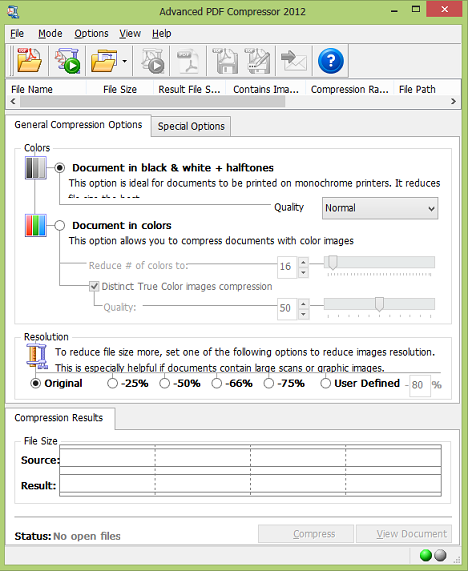Select the General Compression Options tab
Viewport: 468px width, 571px height.
coord(78,125)
